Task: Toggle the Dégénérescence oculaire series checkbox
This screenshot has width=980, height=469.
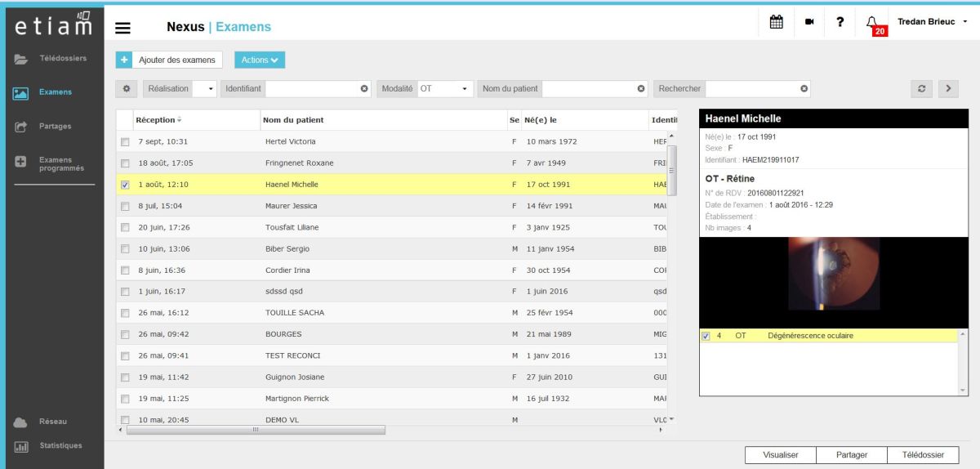Action: [x=706, y=336]
